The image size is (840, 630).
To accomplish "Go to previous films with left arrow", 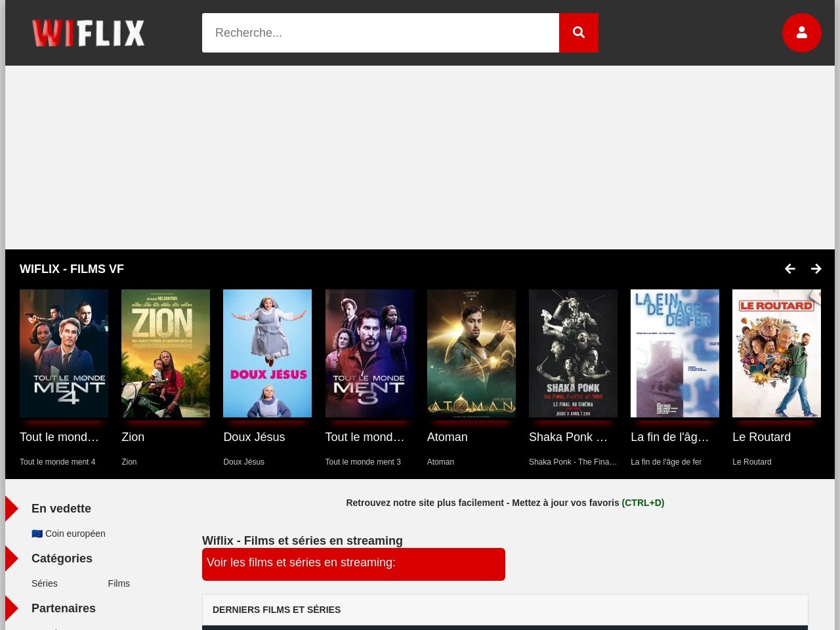I will pos(790,268).
